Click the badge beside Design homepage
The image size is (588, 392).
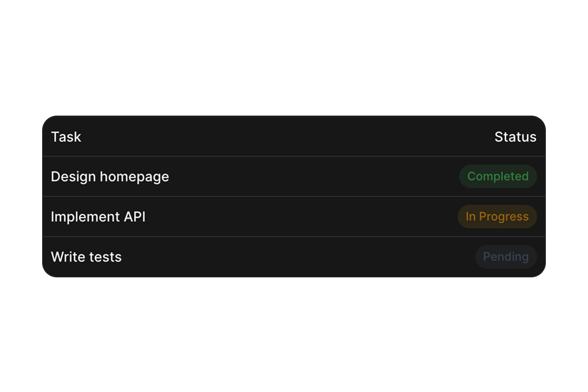(x=497, y=176)
